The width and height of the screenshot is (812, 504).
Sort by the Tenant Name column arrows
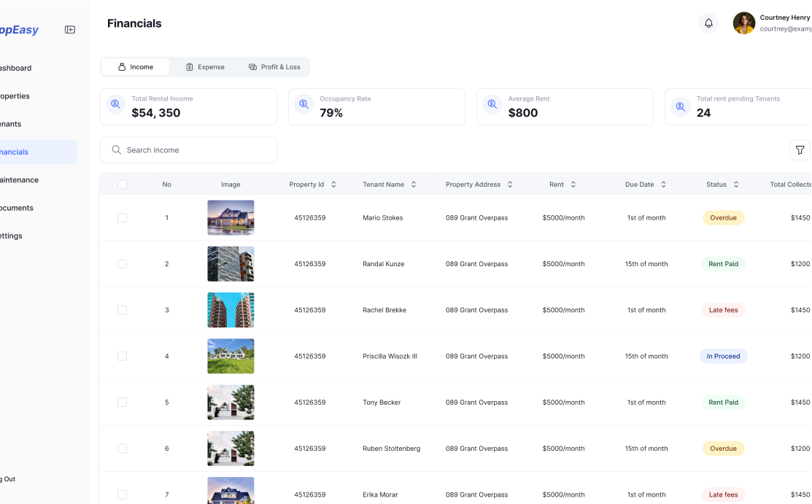coord(413,185)
